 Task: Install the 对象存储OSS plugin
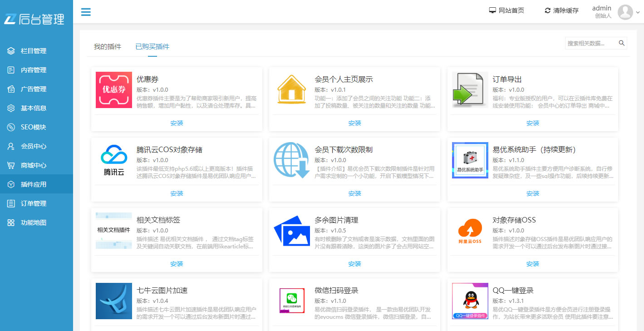coord(532,264)
